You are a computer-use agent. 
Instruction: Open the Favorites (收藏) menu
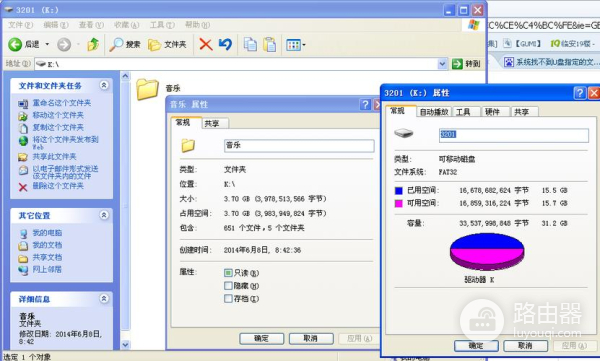tap(127, 25)
